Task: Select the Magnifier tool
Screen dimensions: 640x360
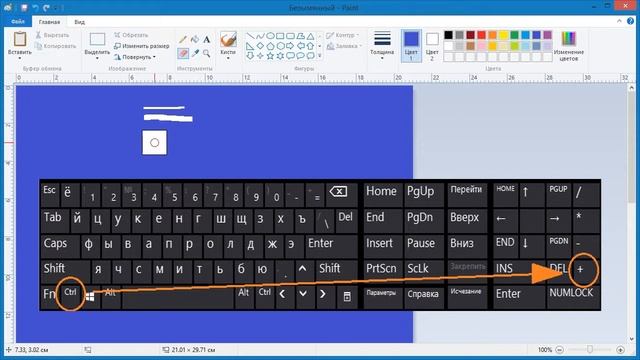Action: pos(207,53)
